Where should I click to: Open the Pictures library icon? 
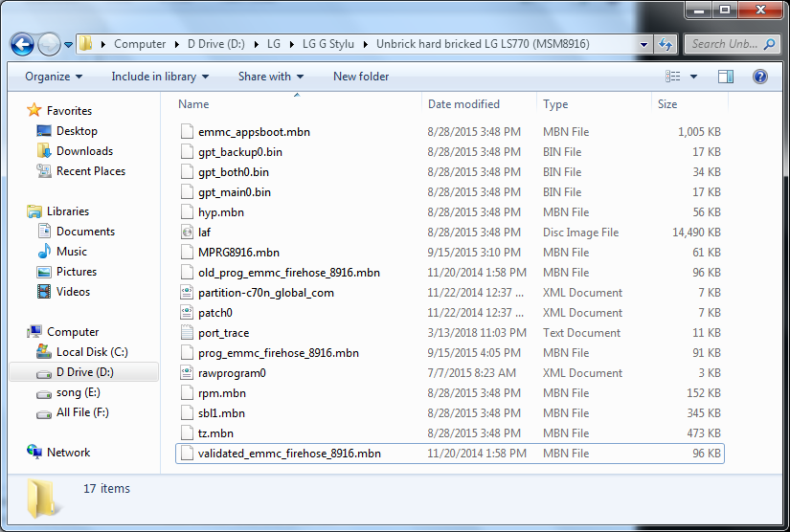44,272
